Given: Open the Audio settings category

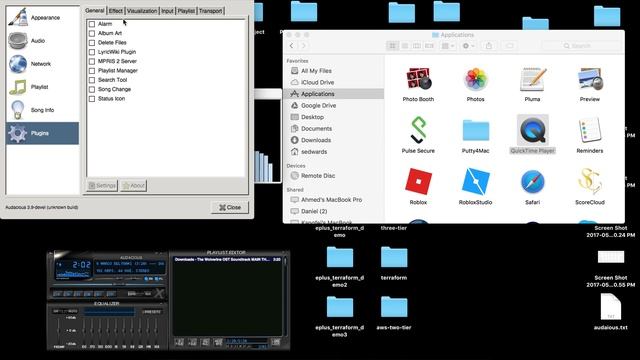Looking at the screenshot, I should click(x=42, y=41).
